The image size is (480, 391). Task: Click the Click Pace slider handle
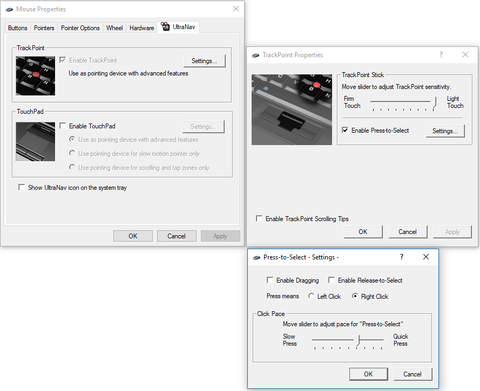358,341
